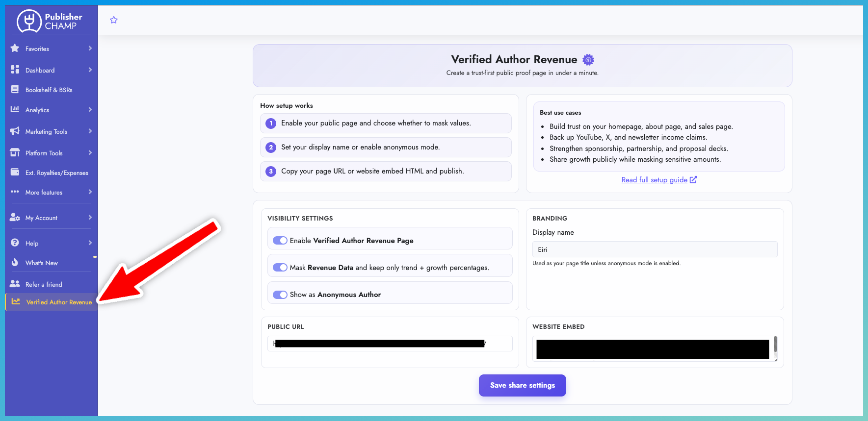Click the More features dots icon

[15, 192]
